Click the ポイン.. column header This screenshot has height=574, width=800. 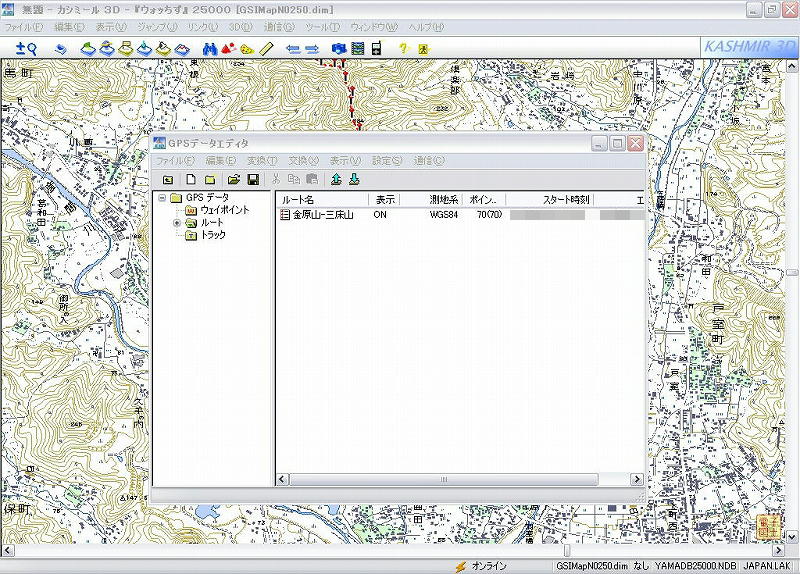tap(484, 199)
